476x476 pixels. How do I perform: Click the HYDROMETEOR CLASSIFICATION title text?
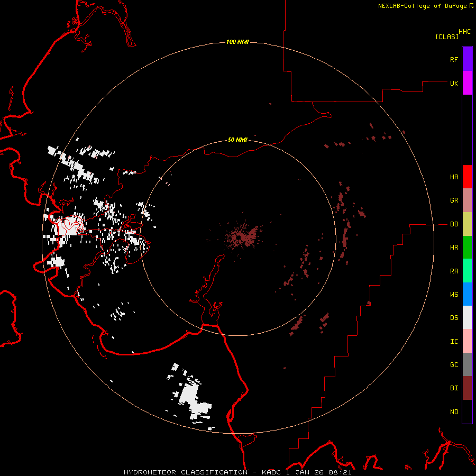click(186, 472)
